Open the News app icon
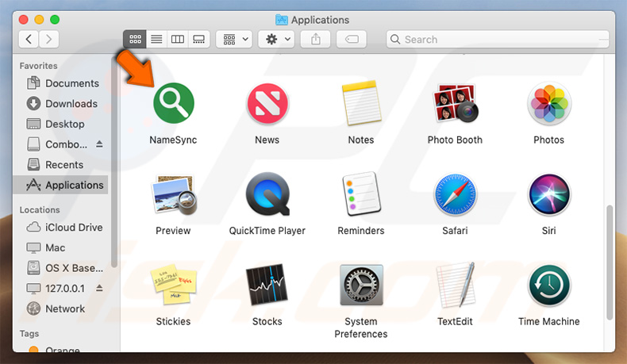 (267, 103)
